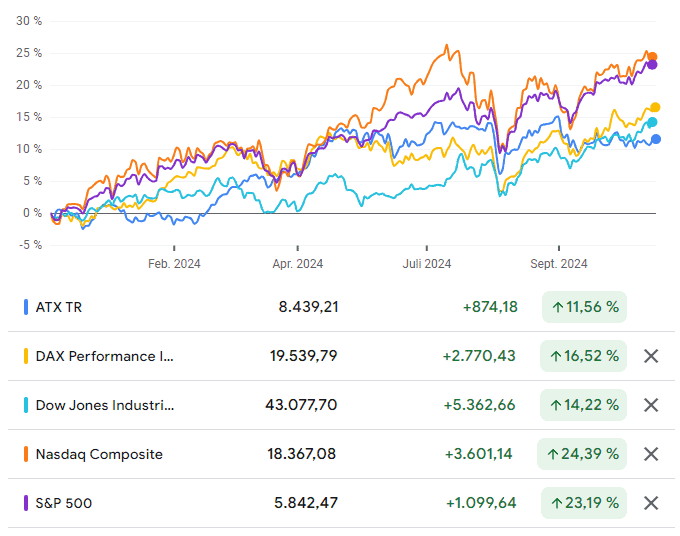The width and height of the screenshot is (680, 536).
Task: Click the ATX TR blue color marker
Action: click(26, 307)
